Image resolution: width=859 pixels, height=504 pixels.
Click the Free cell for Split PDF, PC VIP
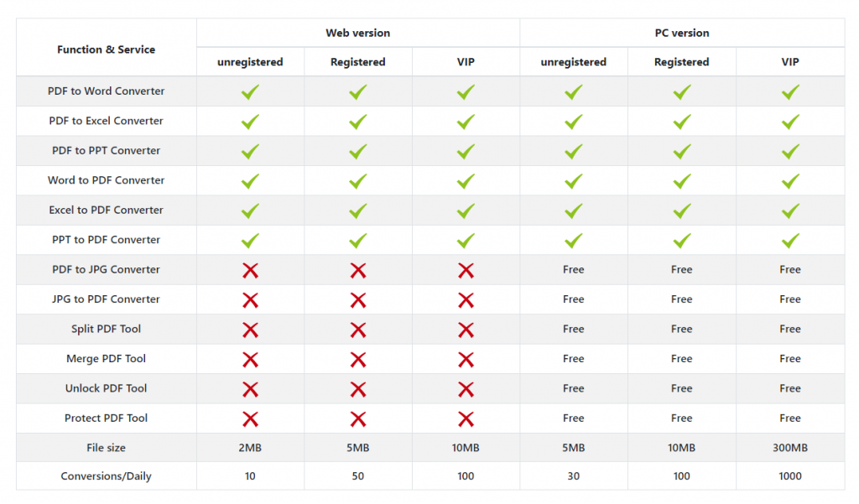[790, 330]
